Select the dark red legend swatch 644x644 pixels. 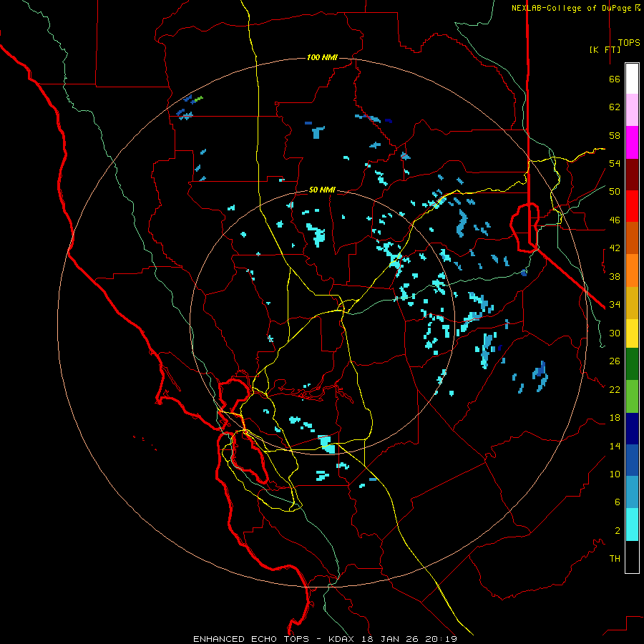click(632, 175)
